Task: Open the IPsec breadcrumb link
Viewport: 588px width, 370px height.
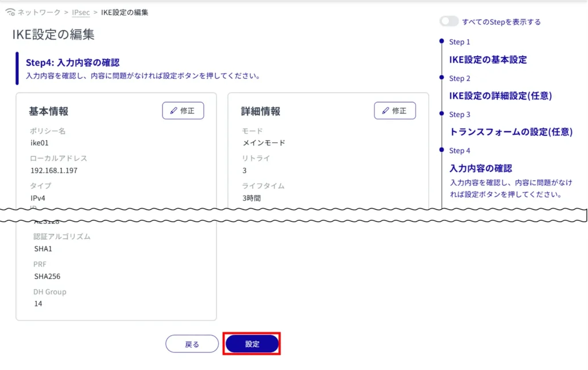Action: click(x=80, y=12)
